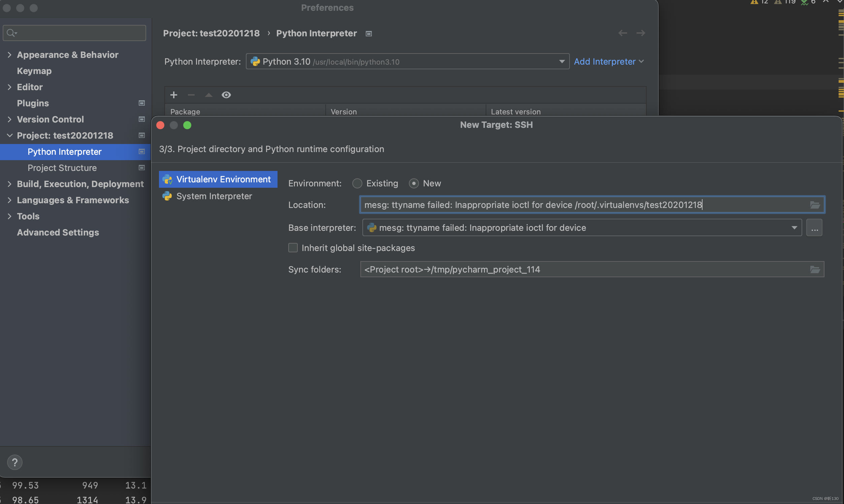844x504 pixels.
Task: Open the Python Interpreter dropdown
Action: 561,62
